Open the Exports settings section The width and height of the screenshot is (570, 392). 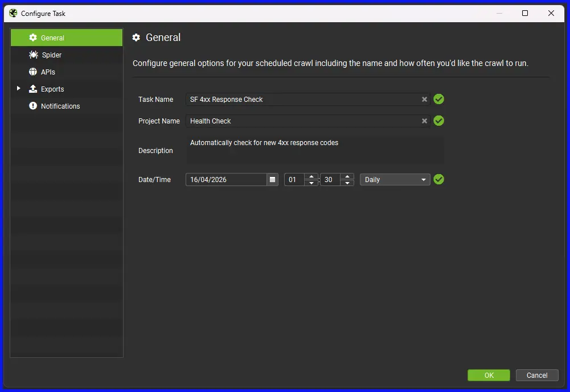pos(67,89)
